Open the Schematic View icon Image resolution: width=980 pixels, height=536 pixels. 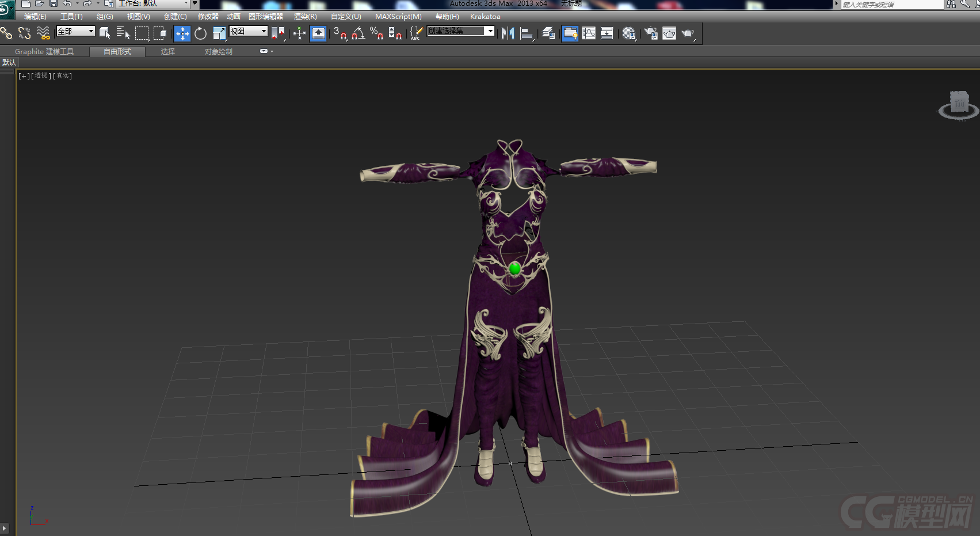(607, 33)
